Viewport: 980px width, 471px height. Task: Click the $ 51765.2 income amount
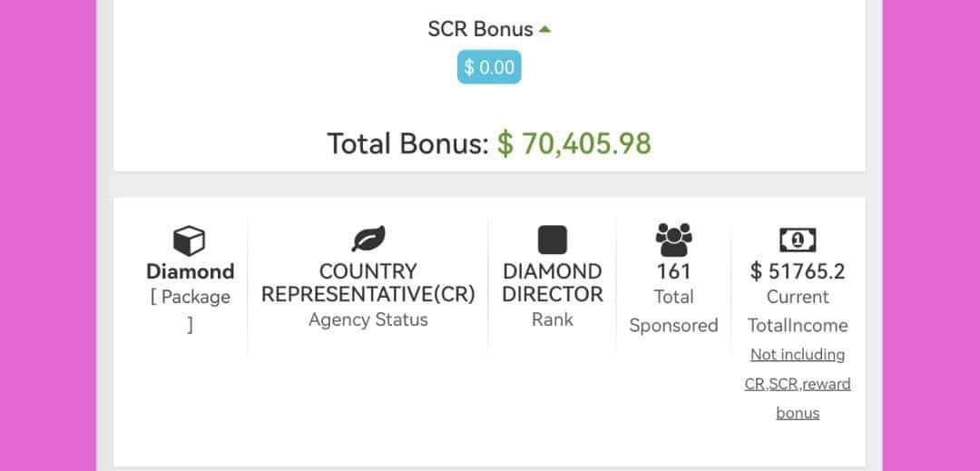pyautogui.click(x=798, y=271)
